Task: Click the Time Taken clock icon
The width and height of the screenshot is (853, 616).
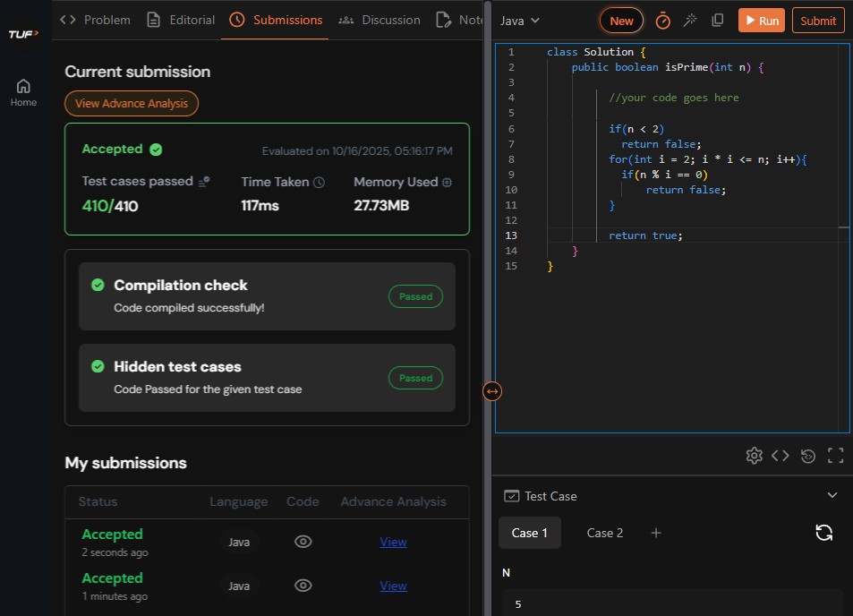Action: coord(320,183)
